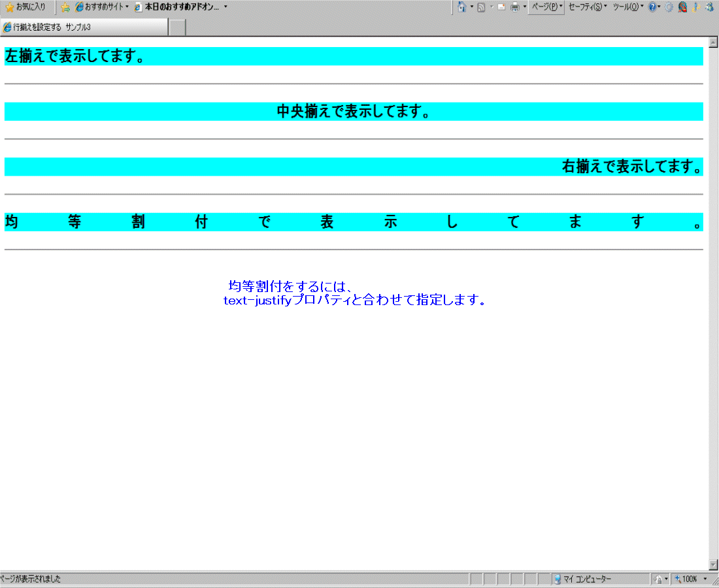Click the justified 均等割付で表示してます heading
The image size is (719, 588).
tap(354, 222)
